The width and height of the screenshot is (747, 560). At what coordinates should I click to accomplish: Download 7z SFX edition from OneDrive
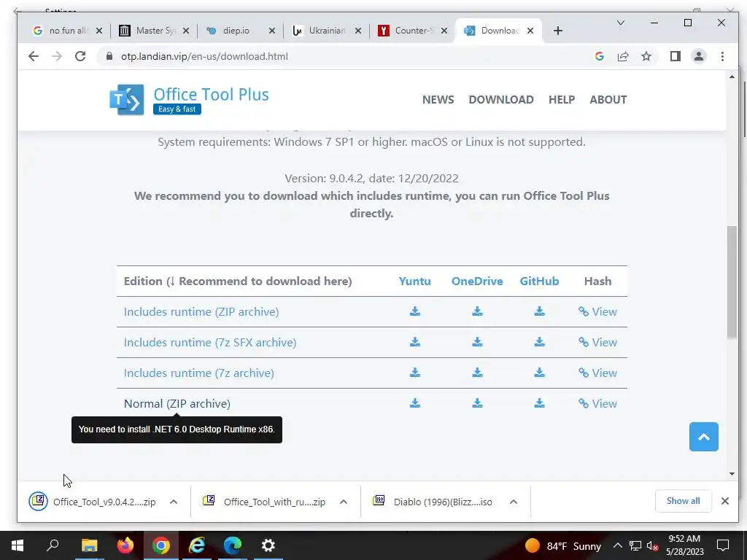pyautogui.click(x=477, y=342)
